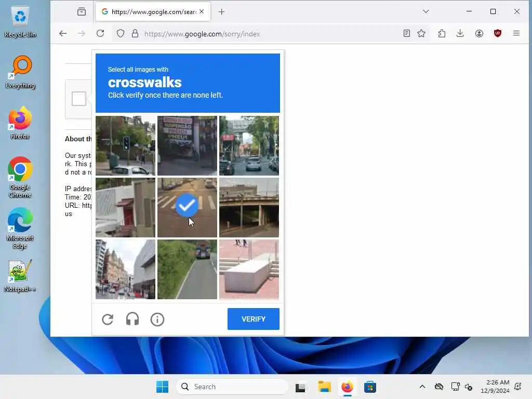532x399 pixels.
Task: Select the traffic light street tile
Action: click(x=125, y=145)
